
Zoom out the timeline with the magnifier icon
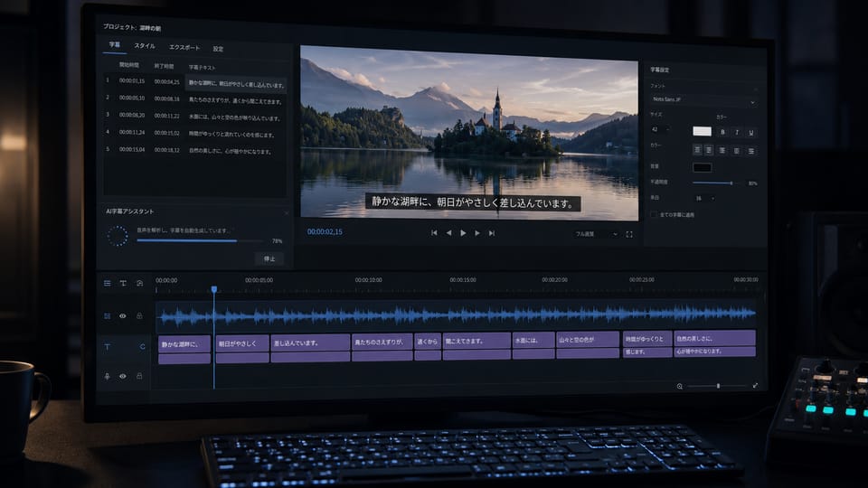[x=680, y=386]
